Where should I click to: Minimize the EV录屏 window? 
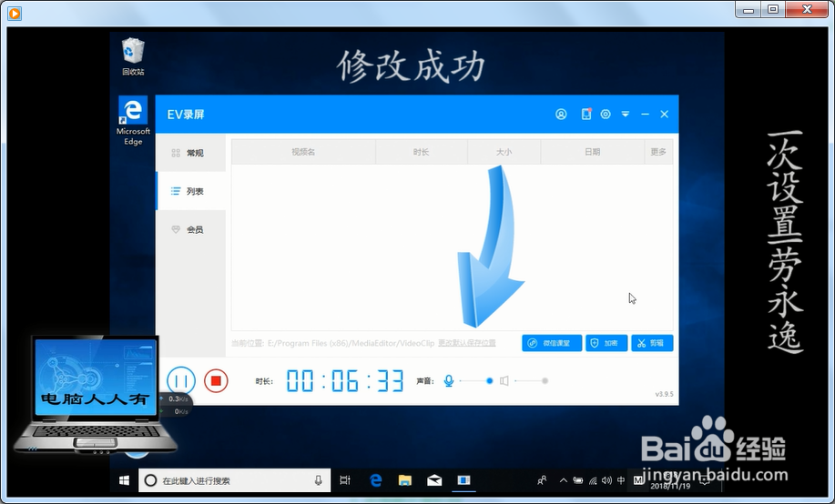point(645,114)
